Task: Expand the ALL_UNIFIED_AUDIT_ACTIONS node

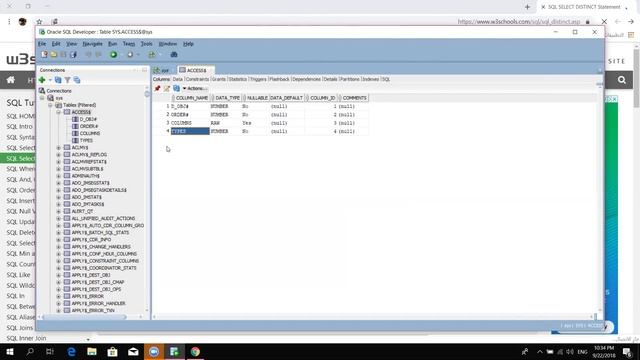Action: coord(58,218)
